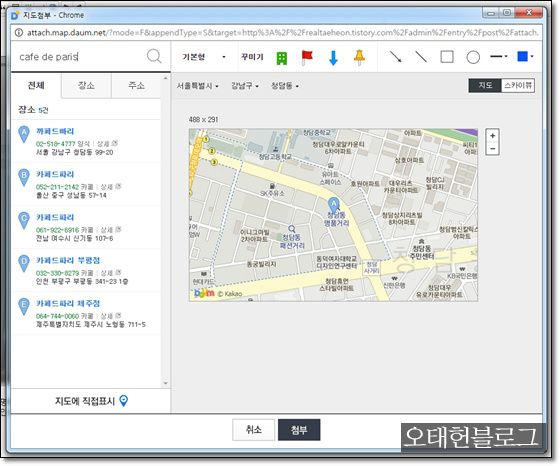Switch to 스카이뷰 satellite view
Image resolution: width=560 pixels, height=466 pixels.
tap(518, 85)
